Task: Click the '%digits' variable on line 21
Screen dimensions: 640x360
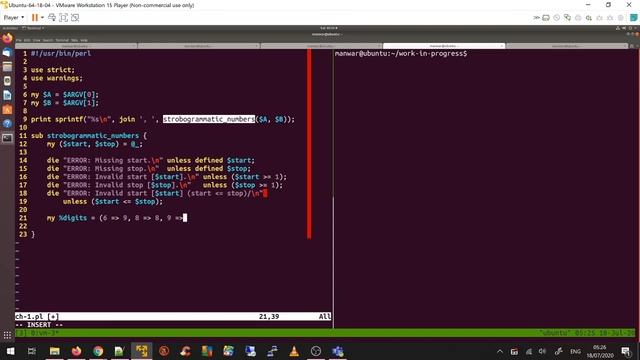Action: click(x=73, y=218)
